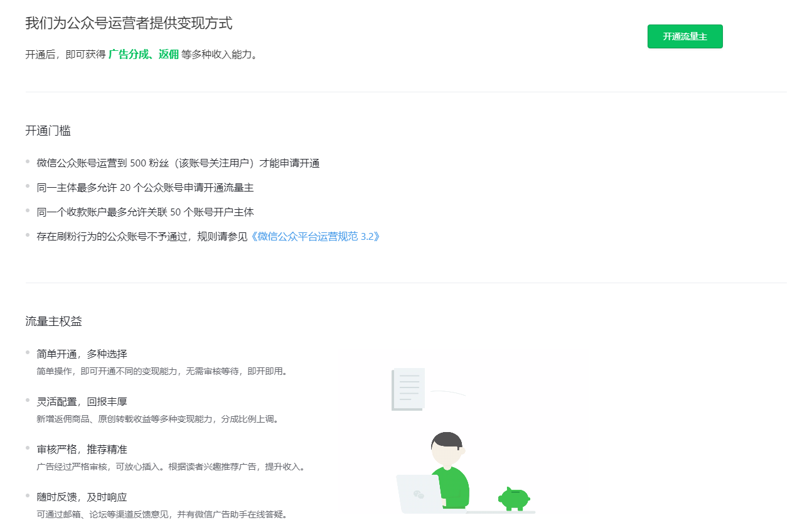Click the 无需审核等待 description line

coord(163,371)
